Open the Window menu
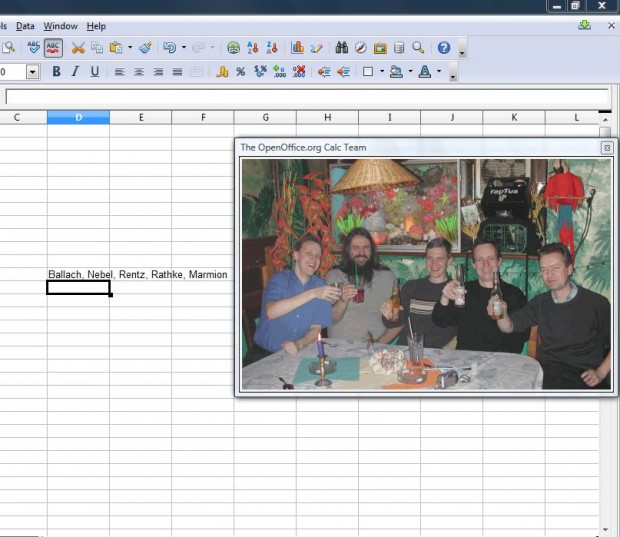Viewport: 620px width, 537px height. 60,26
